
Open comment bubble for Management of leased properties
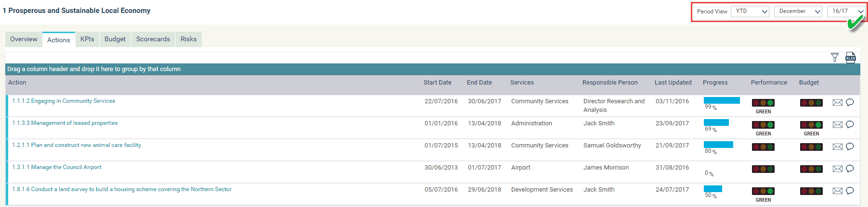pos(850,124)
